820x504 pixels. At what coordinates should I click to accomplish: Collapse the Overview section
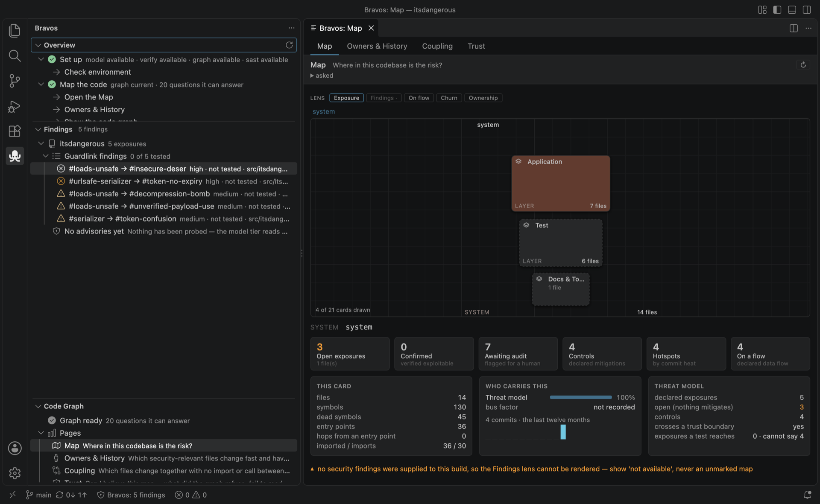point(38,45)
